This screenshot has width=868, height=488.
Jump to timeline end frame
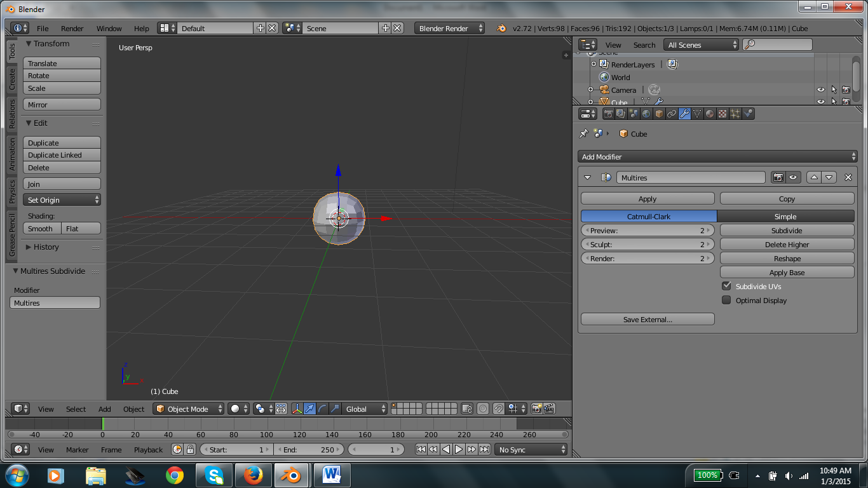click(484, 449)
